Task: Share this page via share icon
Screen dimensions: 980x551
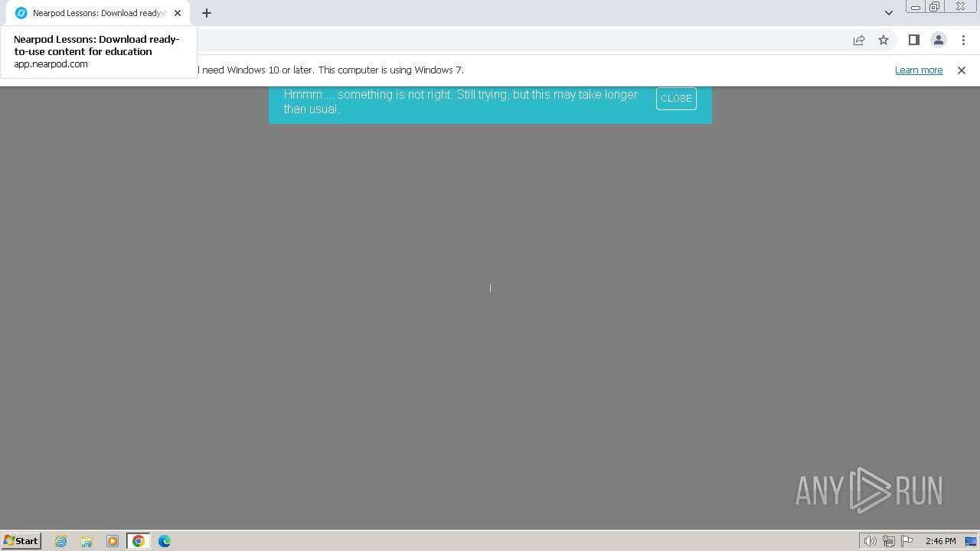Action: (859, 40)
